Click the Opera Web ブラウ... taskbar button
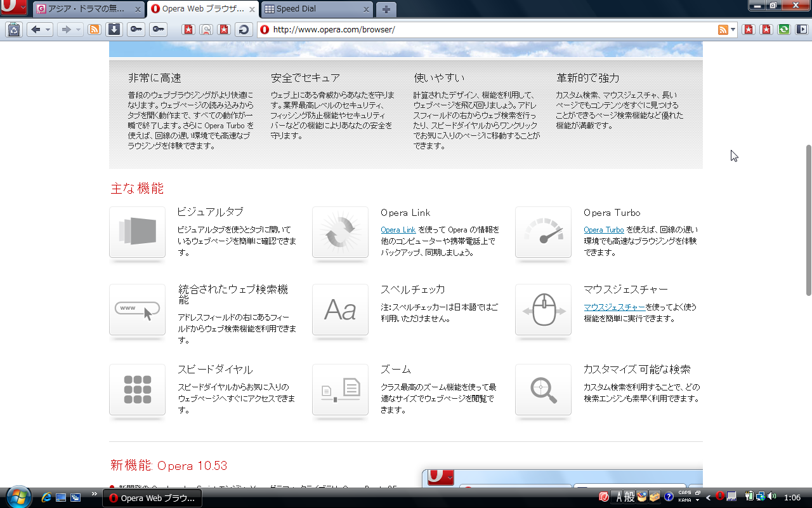This screenshot has height=508, width=812. (152, 498)
